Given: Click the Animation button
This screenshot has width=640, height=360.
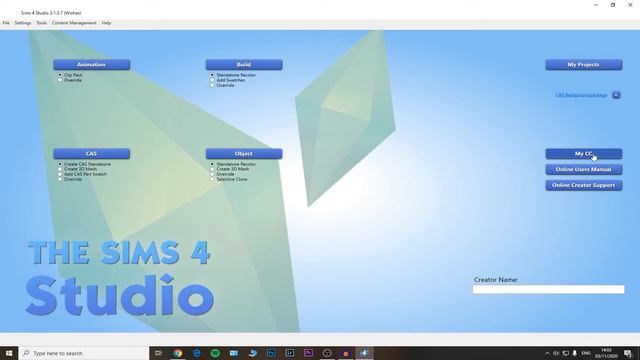Looking at the screenshot, I should click(91, 64).
